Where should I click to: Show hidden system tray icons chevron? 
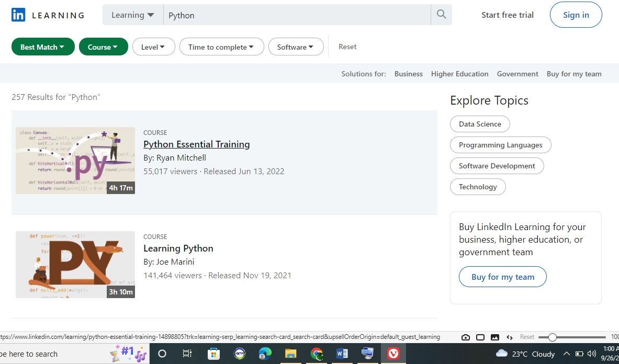[566, 354]
